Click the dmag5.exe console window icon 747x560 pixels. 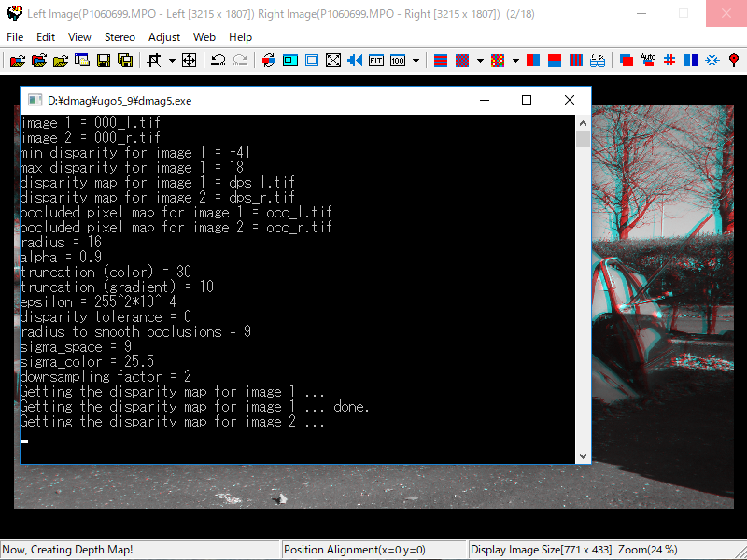(35, 101)
